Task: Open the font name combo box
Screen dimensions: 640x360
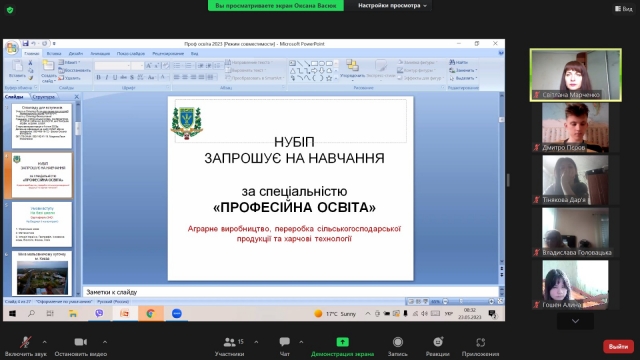Action: pos(112,65)
